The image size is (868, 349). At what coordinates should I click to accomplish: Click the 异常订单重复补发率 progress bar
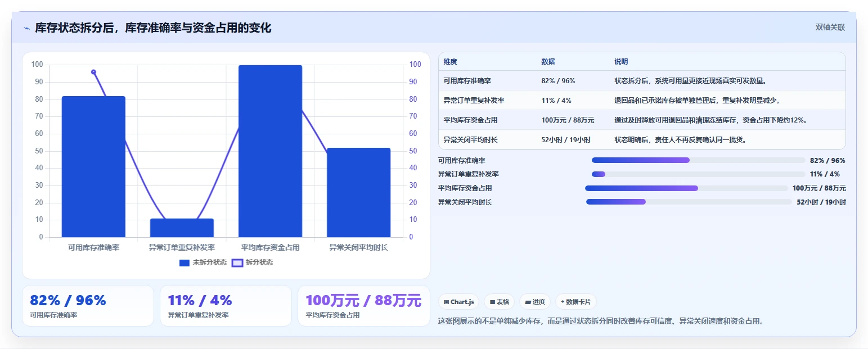click(x=699, y=174)
